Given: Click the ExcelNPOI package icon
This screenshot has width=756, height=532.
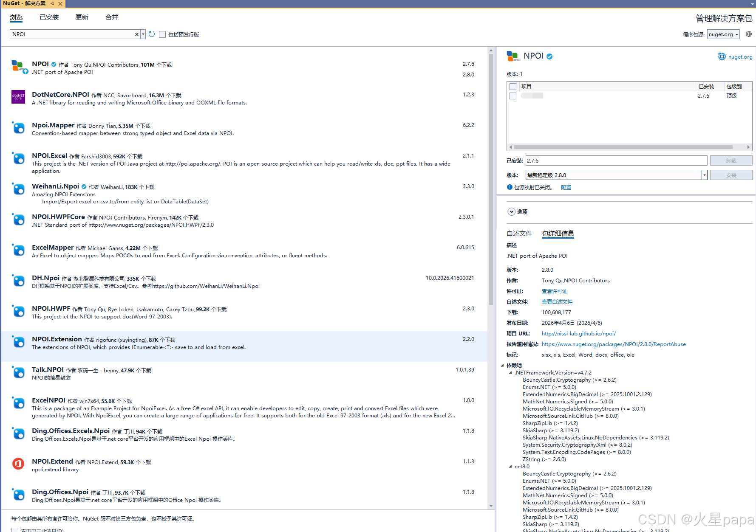Looking at the screenshot, I should (x=18, y=403).
